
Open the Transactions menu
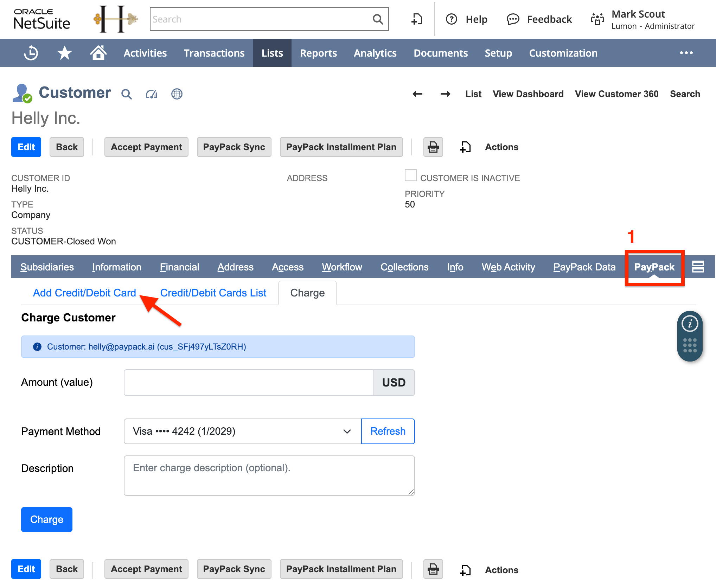214,53
